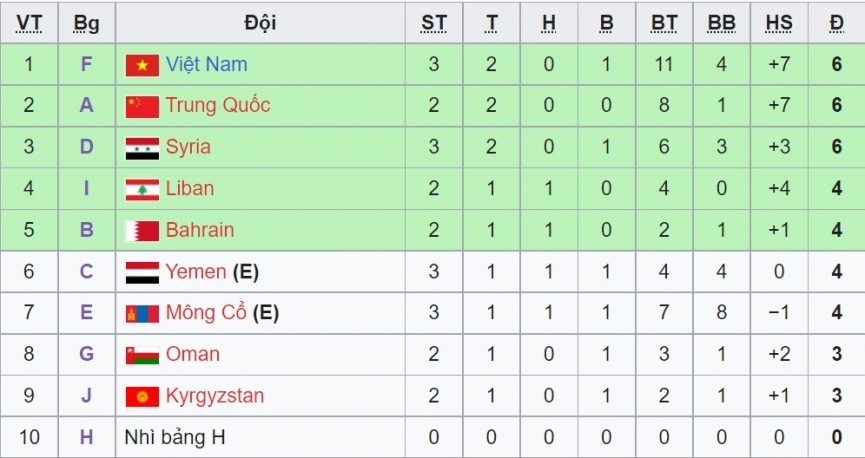Screen dimensions: 865x458
Task: Click the HS column header abbreviation
Action: (x=779, y=23)
